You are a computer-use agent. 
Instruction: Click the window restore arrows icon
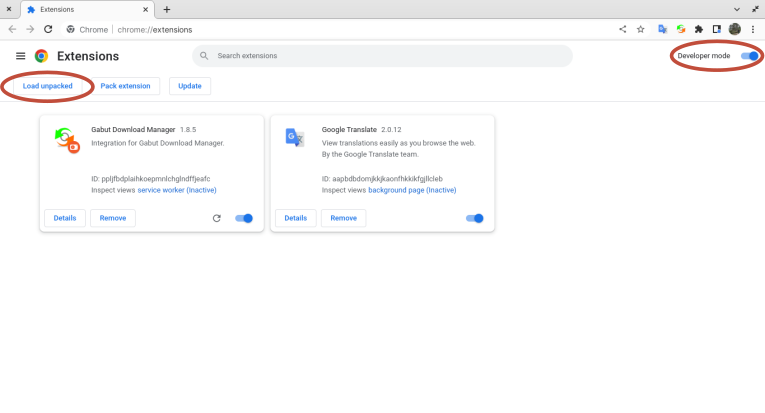point(755,9)
